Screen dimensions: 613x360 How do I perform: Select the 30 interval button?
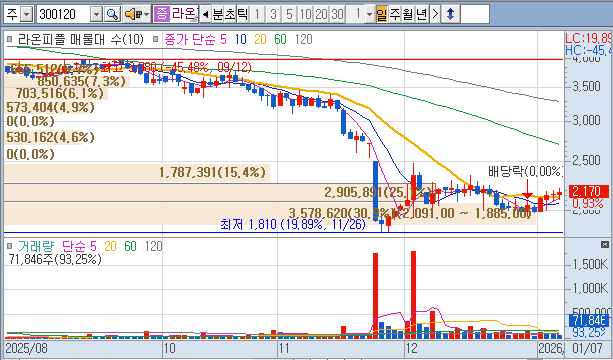(x=337, y=14)
